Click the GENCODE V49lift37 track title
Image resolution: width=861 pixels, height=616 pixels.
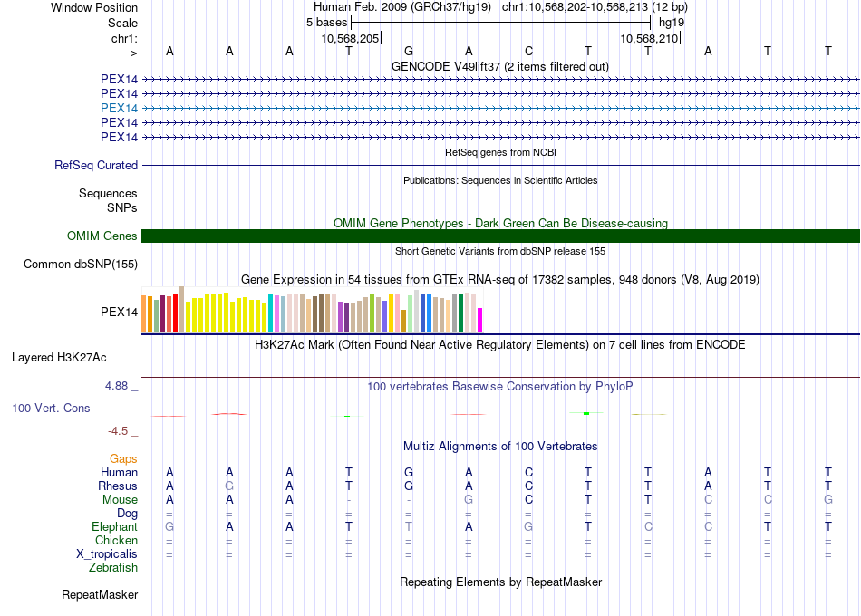click(x=500, y=66)
